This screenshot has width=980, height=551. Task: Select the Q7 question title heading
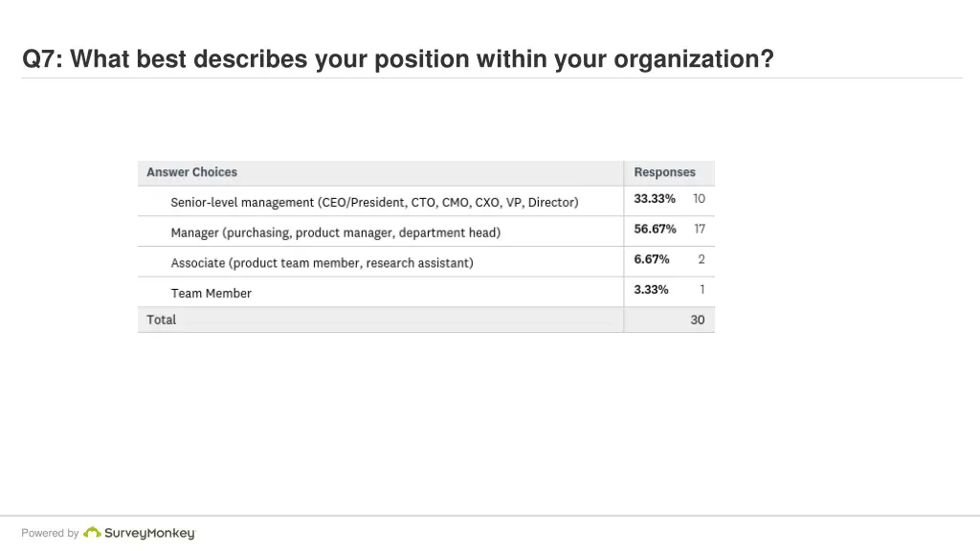coord(397,58)
